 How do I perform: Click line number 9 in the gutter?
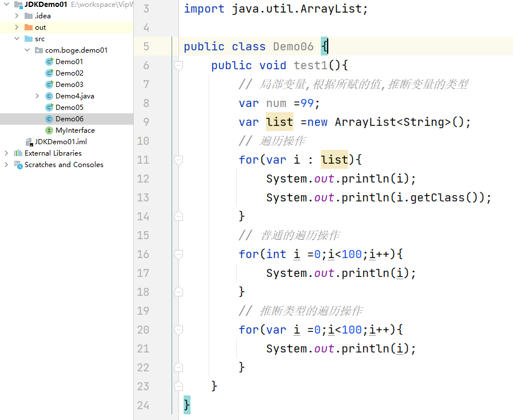pos(146,122)
